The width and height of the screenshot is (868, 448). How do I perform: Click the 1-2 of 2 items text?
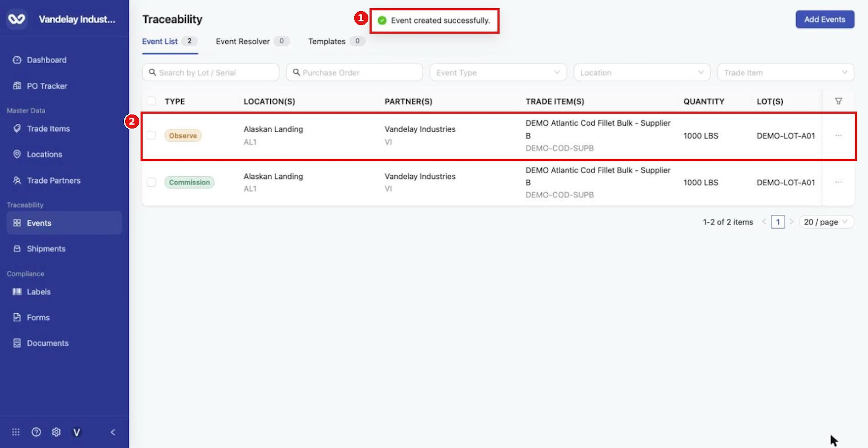[x=728, y=222]
